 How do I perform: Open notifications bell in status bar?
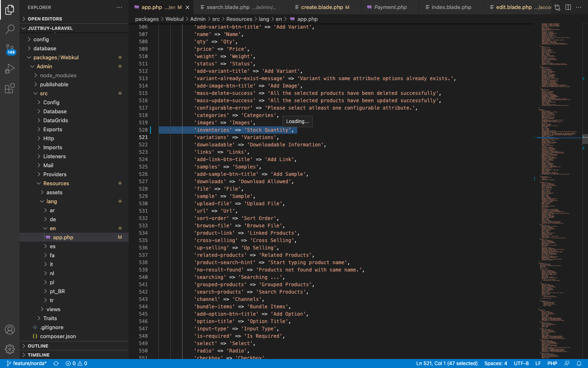(579, 364)
